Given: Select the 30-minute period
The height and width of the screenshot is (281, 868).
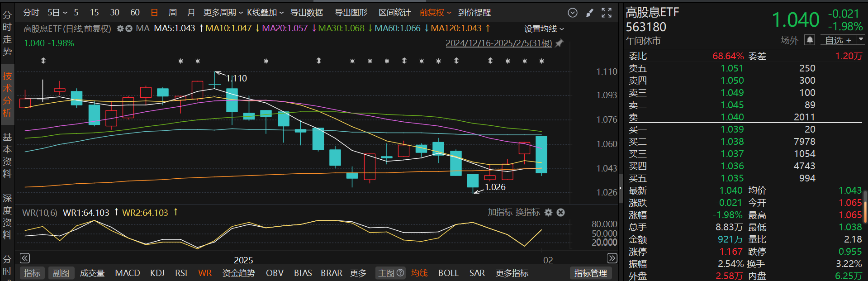Looking at the screenshot, I should pyautogui.click(x=114, y=13).
